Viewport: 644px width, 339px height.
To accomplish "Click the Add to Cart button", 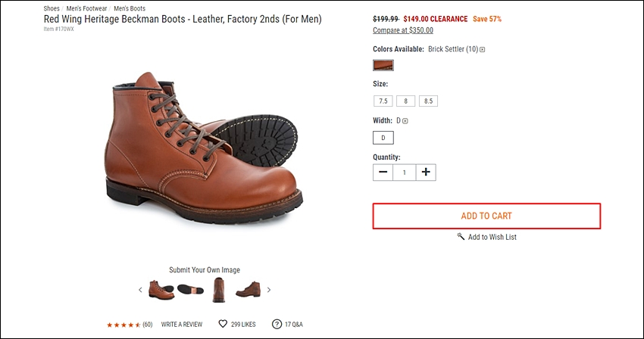I will 486,216.
